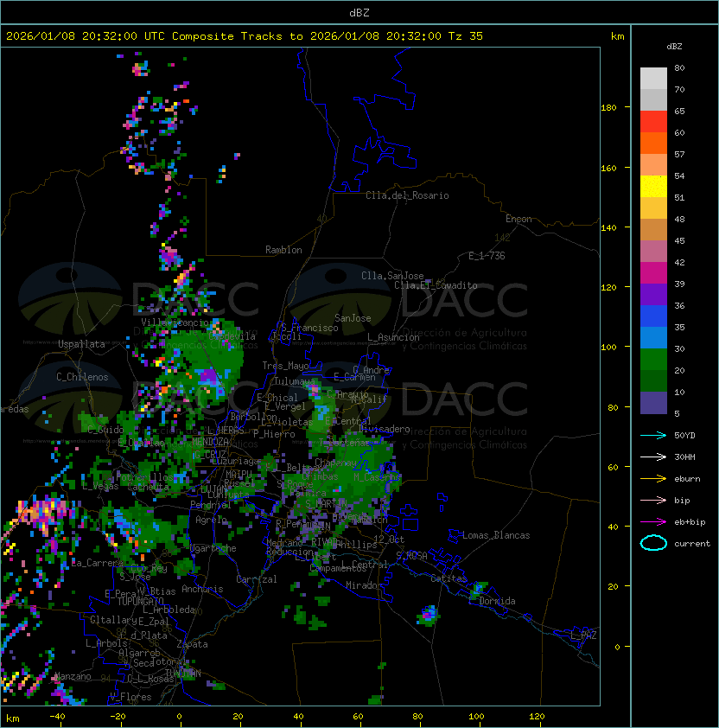
Task: Click the 'Villavicencio' map label
Action: click(175, 322)
